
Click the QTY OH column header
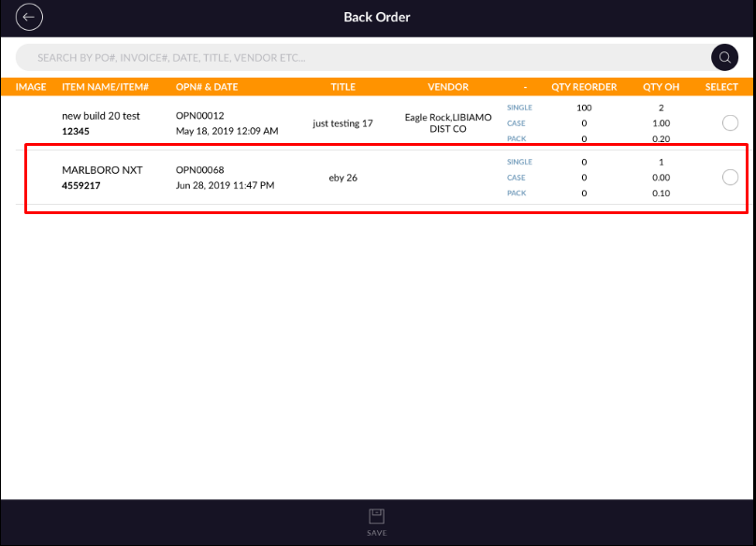coord(661,87)
